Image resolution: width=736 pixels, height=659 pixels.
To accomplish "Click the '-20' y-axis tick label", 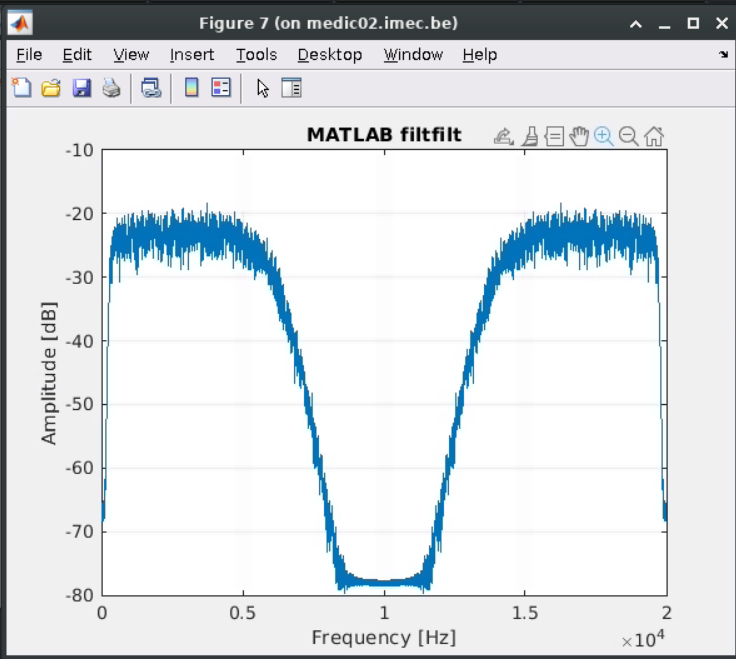I will [79, 214].
